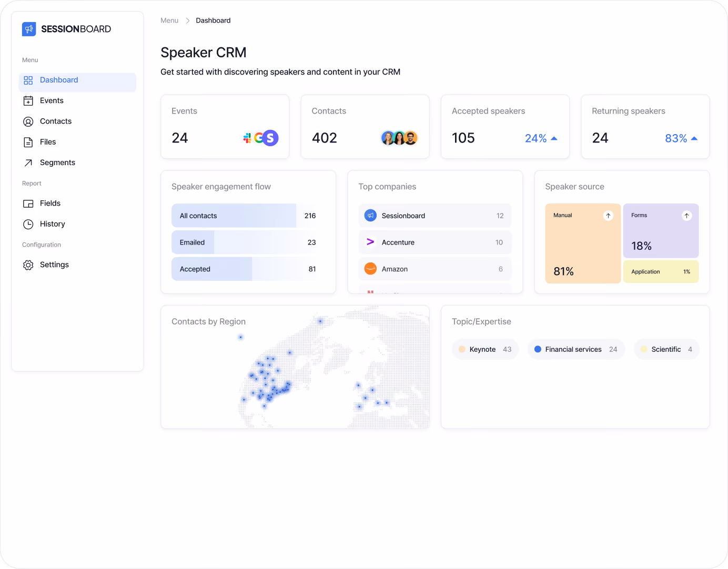The height and width of the screenshot is (569, 728).
Task: Click the Events calendar icon in sidebar
Action: [x=28, y=101]
